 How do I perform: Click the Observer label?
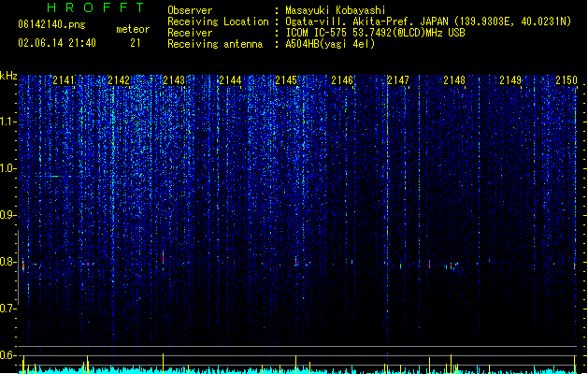click(190, 10)
